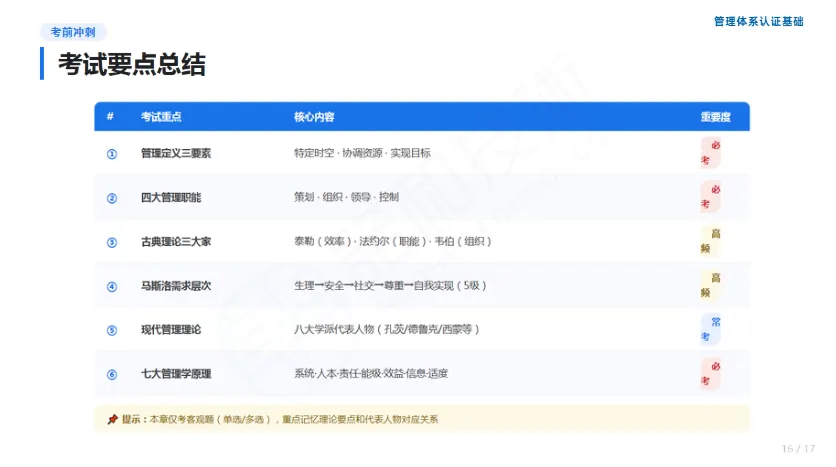Viewport: 836px width, 467px height.
Task: Click the 提示 tip text at bottom
Action: [x=280, y=420]
